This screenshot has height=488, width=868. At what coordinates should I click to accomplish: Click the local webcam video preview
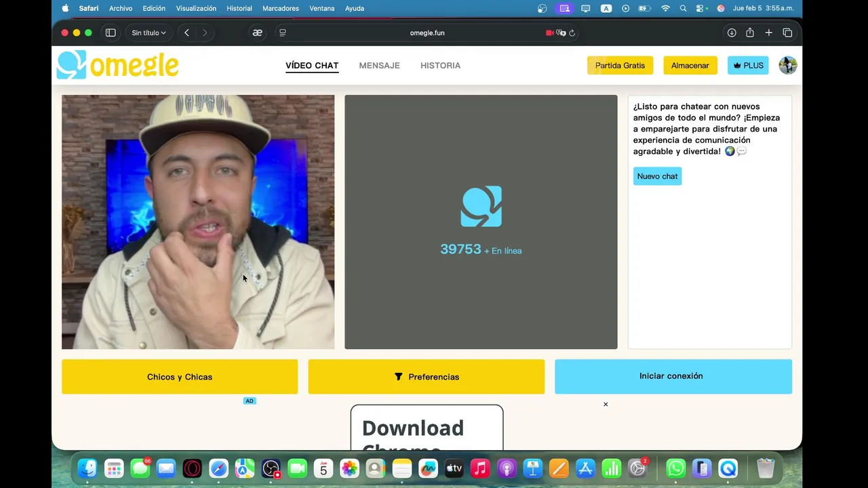pos(198,222)
